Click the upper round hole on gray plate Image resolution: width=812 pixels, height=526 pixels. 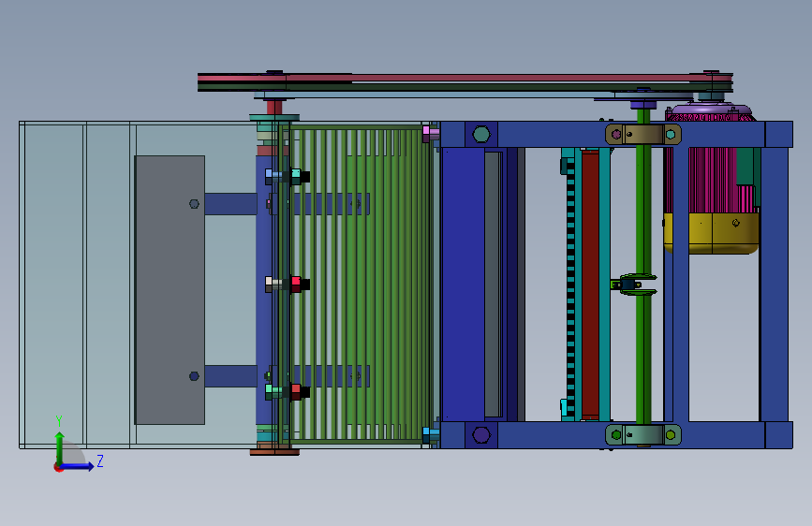pos(194,204)
